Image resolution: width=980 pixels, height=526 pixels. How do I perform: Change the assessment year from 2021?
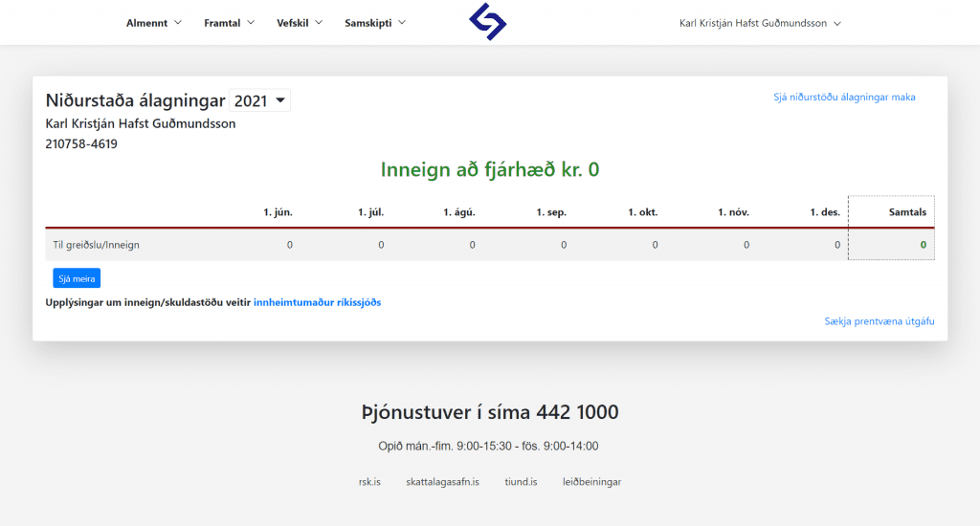tap(259, 100)
